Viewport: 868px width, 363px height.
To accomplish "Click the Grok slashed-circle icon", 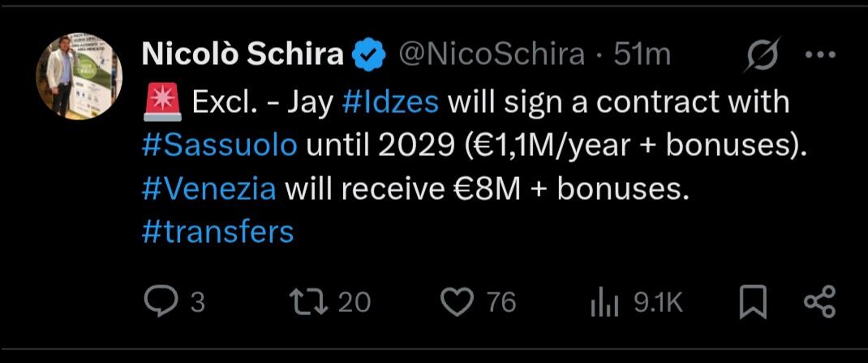I will [x=763, y=55].
